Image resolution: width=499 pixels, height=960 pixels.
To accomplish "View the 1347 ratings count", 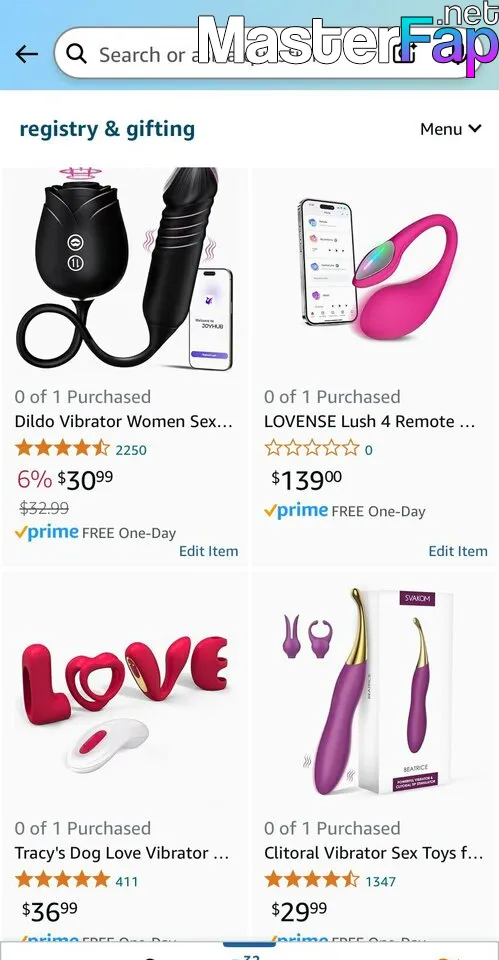I will click(380, 882).
